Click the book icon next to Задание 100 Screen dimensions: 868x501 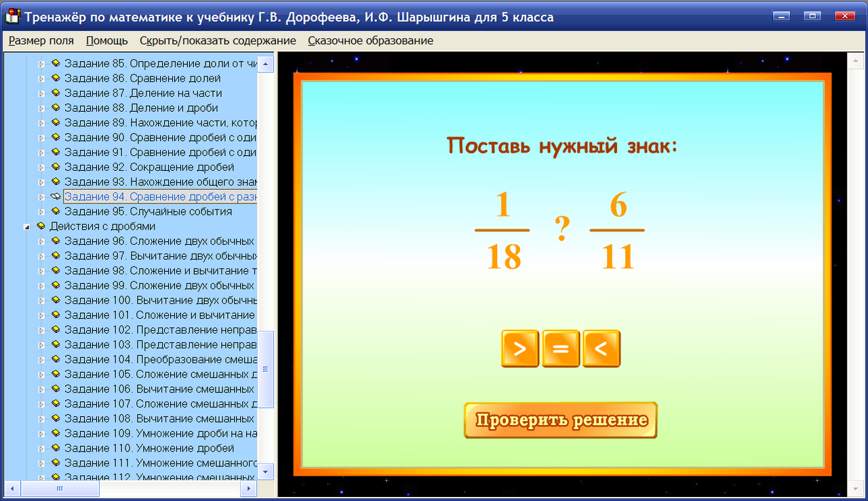click(55, 300)
